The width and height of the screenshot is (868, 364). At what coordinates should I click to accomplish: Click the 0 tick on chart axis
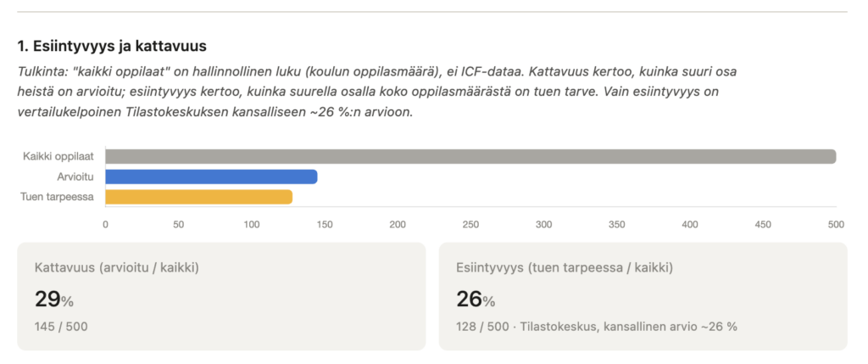click(105, 225)
